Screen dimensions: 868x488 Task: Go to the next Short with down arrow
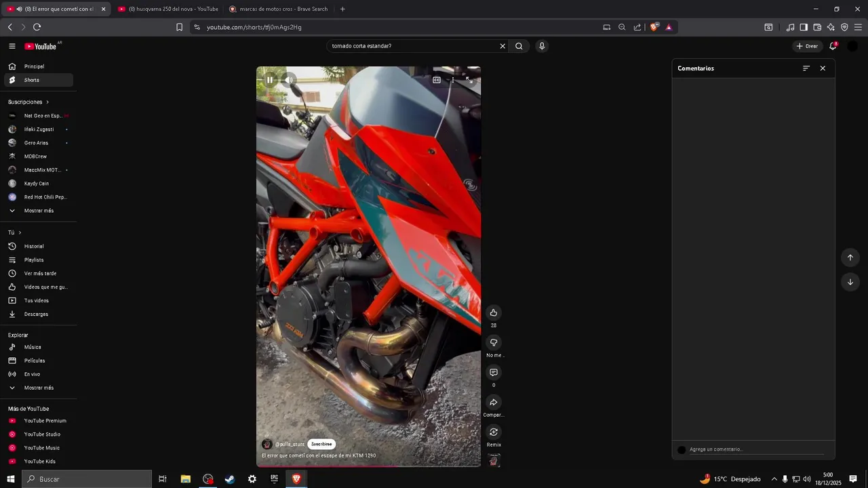coord(850,282)
